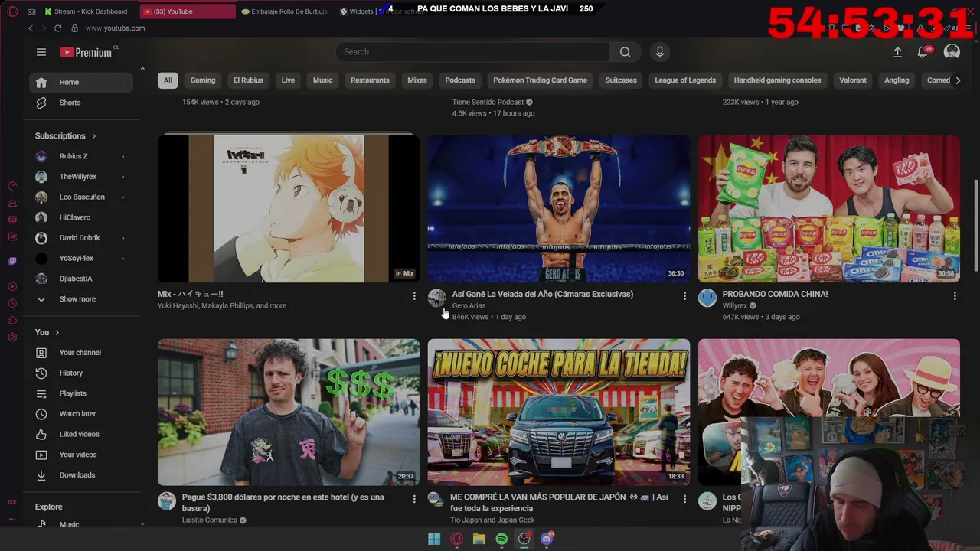This screenshot has width=980, height=551.
Task: Switch to OBS in the taskbar
Action: pos(524,539)
